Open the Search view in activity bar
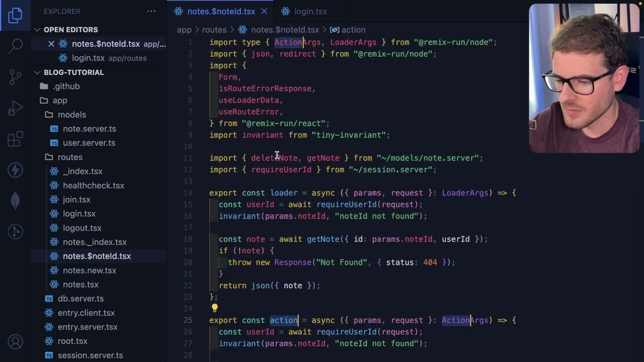Viewport: 644px width, 362px height. coord(16,46)
